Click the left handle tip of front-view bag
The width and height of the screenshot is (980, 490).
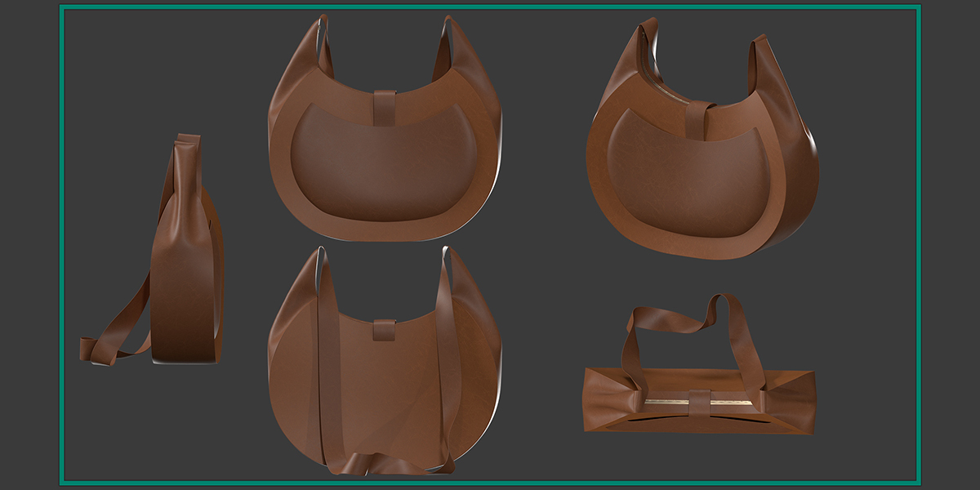(319, 37)
